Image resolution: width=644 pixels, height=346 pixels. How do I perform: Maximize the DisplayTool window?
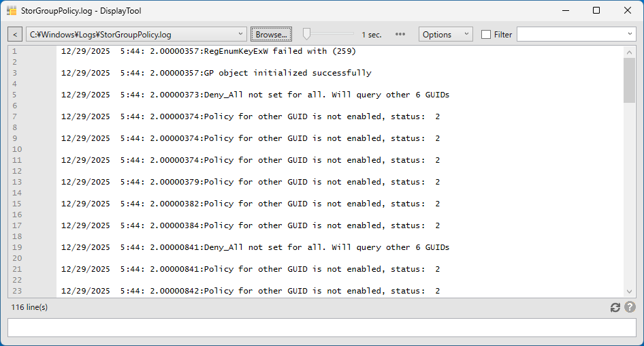(596, 11)
